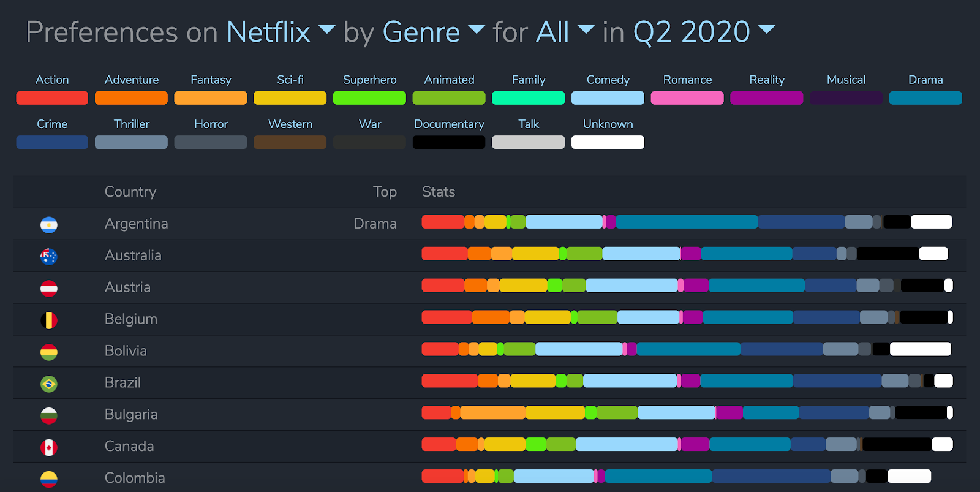Open the Genre grouping dropdown
This screenshot has width=980, height=492.
[434, 32]
